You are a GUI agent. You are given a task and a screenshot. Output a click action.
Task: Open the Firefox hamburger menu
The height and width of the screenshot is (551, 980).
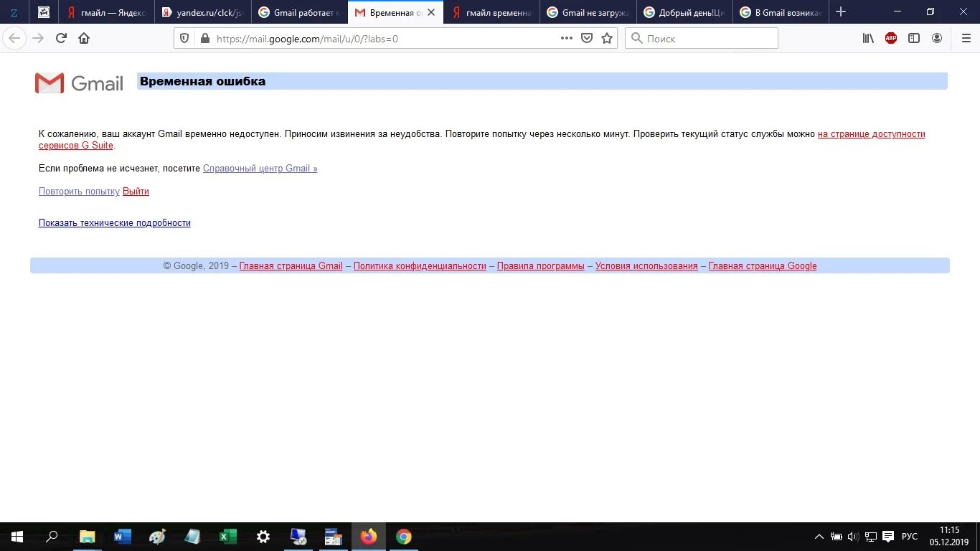click(x=965, y=39)
